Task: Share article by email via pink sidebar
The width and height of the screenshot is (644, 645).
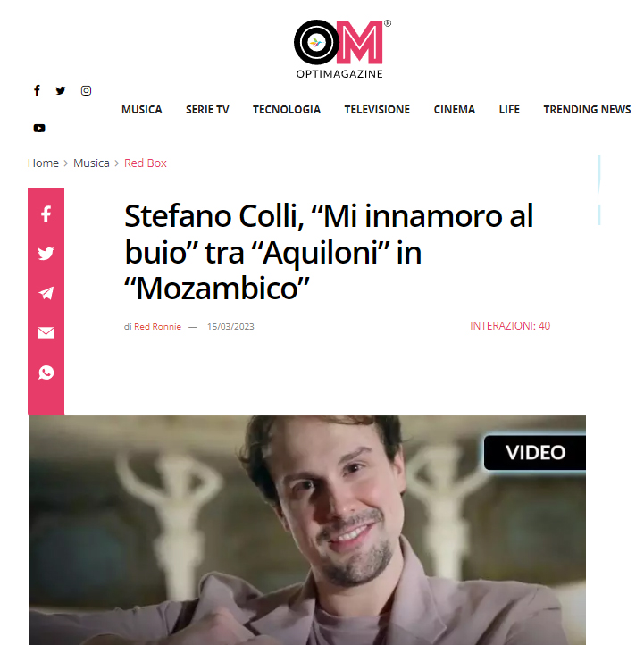Action: tap(46, 332)
